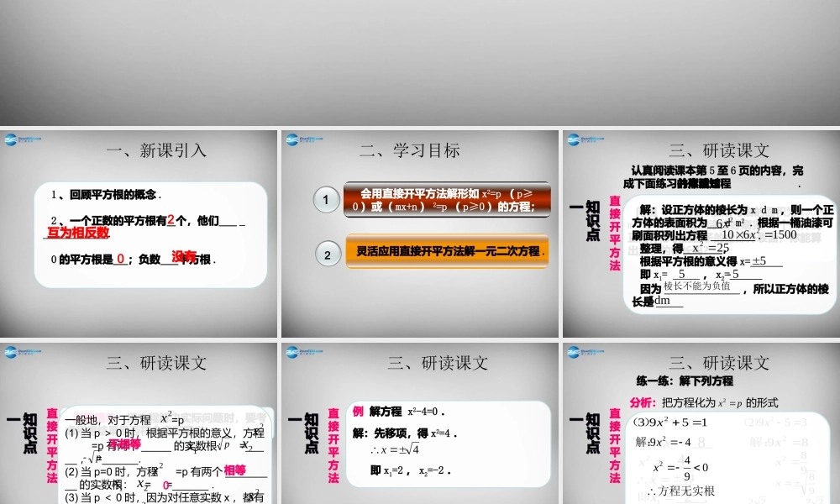Screen dimensions: 840x504
Task: Click the answer text 棱长不能为负值
Action: click(x=697, y=286)
